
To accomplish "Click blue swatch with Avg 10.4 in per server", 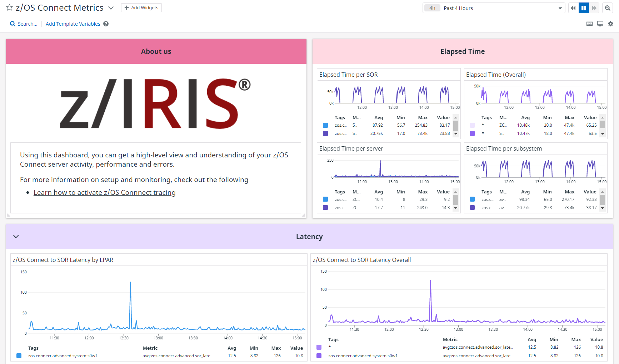I will 325,199.
